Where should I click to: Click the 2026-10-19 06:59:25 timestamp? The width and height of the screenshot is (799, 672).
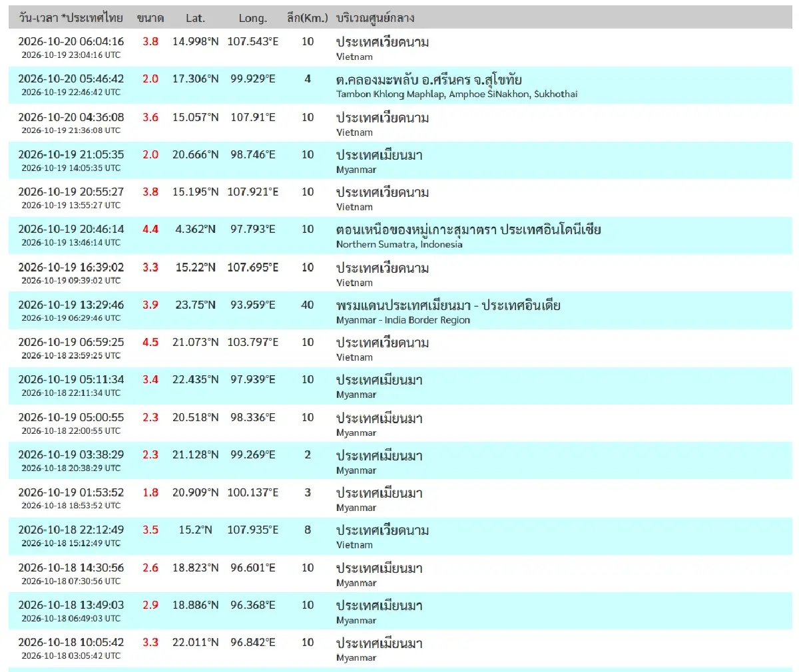click(71, 342)
